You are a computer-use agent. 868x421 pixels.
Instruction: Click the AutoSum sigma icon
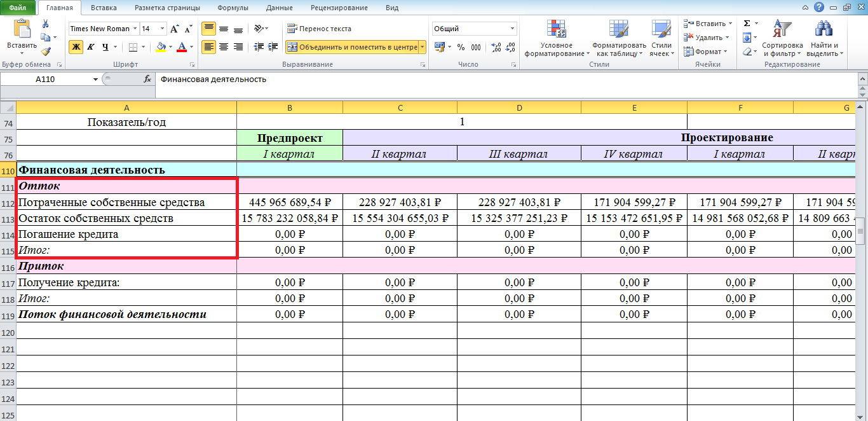[747, 24]
